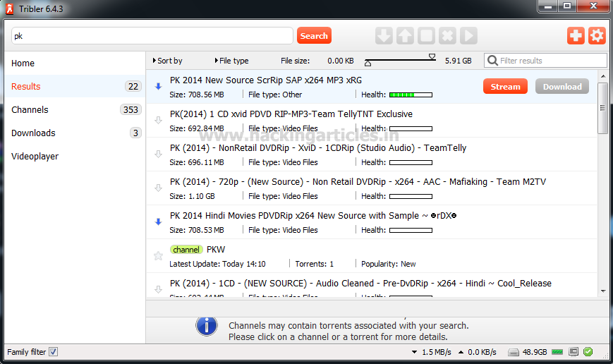This screenshot has width=613, height=364.
Task: Click the orange plus add torrent icon
Action: (x=576, y=35)
